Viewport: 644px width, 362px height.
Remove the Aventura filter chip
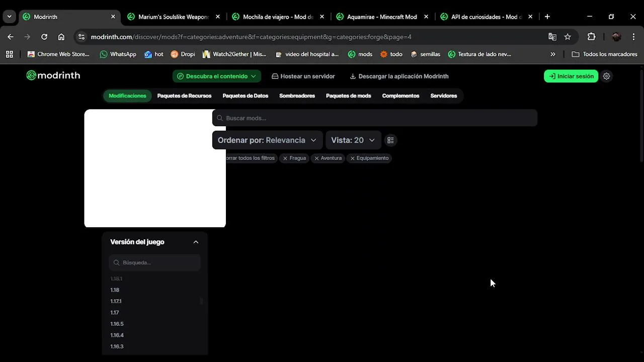[328, 158]
